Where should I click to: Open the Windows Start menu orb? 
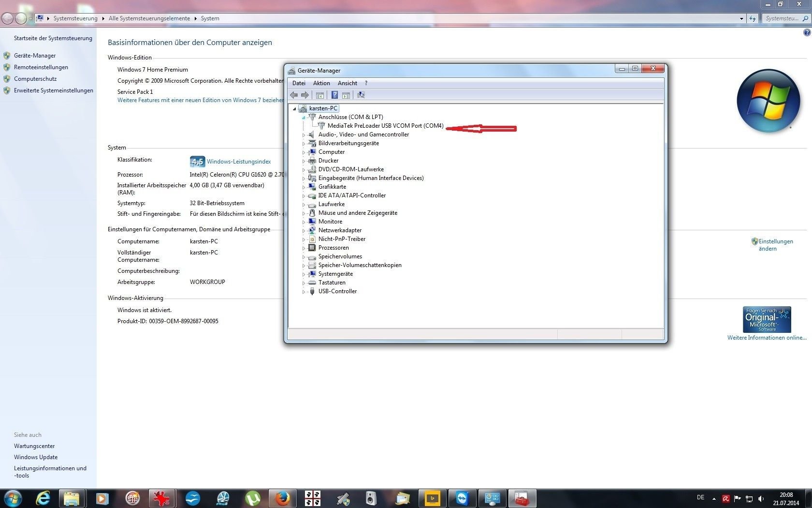[13, 498]
